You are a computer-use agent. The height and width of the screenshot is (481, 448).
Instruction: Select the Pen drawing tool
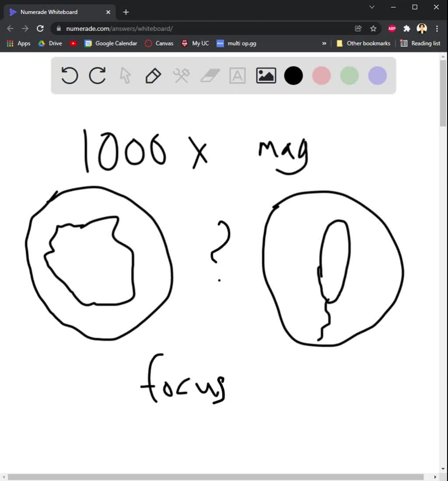point(153,75)
